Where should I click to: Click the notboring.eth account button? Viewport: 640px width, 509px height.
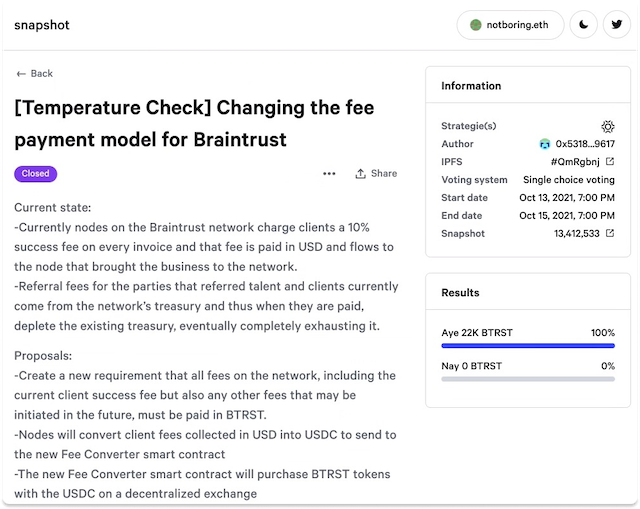510,25
